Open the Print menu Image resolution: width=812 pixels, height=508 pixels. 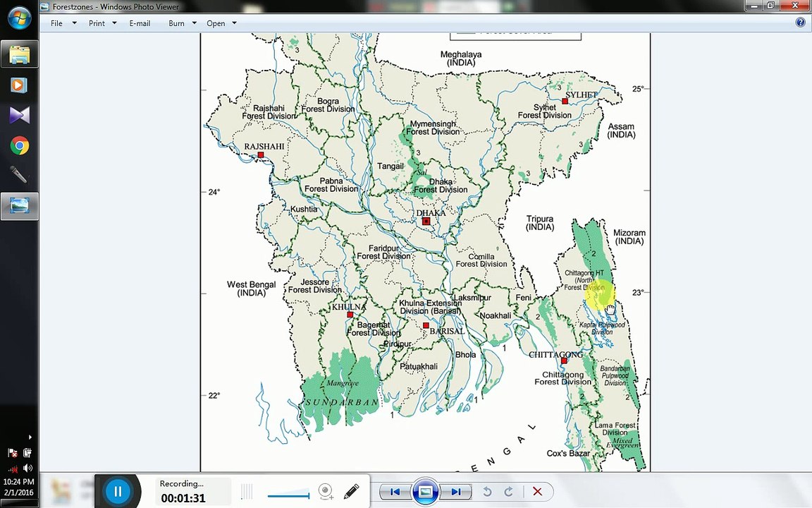coord(97,23)
